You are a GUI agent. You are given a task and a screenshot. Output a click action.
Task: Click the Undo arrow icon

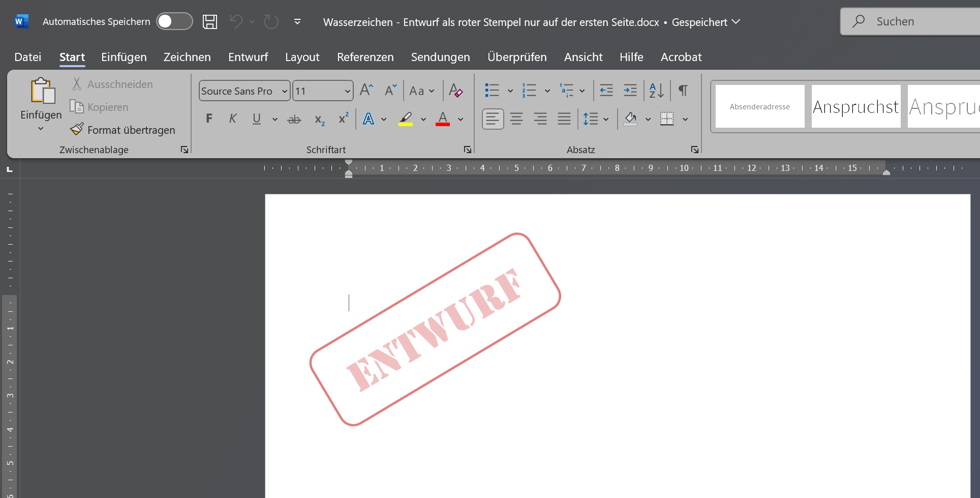[236, 22]
